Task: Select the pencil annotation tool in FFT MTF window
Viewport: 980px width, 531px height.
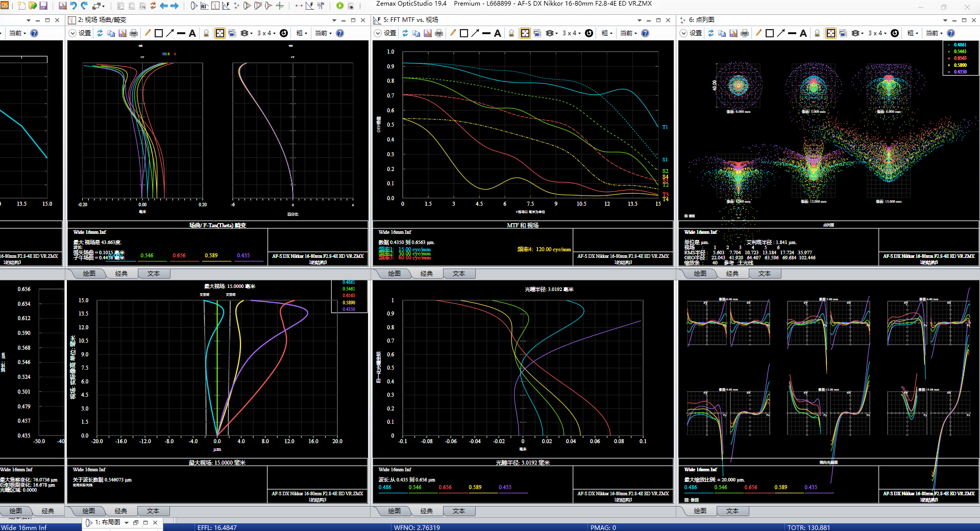Action: click(453, 33)
